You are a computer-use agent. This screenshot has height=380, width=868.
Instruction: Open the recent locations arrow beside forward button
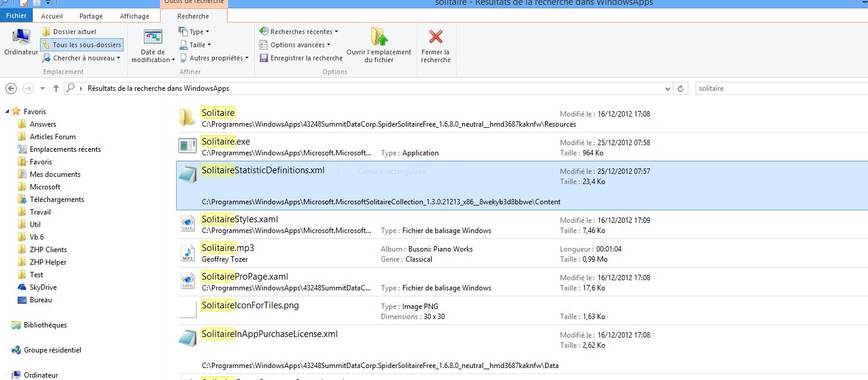[x=43, y=88]
